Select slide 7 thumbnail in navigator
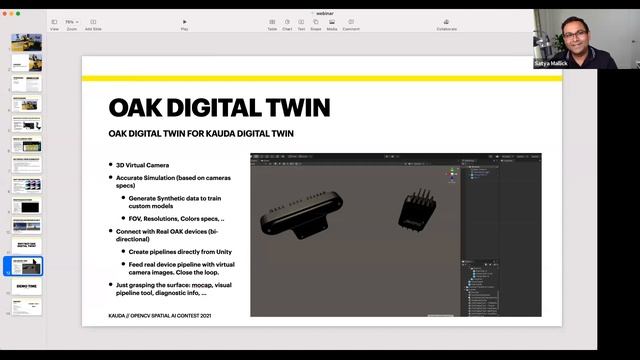The width and height of the screenshot is (640, 360). pos(27,164)
